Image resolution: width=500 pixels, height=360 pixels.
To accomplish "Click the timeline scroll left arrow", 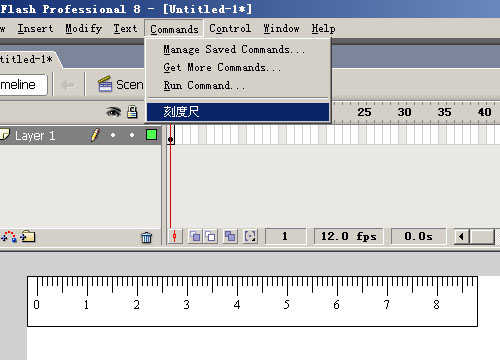I will [461, 237].
